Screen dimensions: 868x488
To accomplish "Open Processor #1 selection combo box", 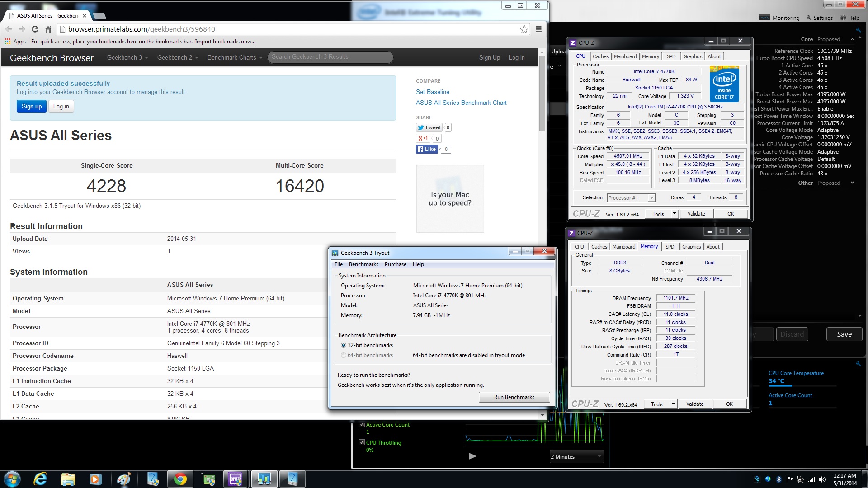I will (x=631, y=197).
